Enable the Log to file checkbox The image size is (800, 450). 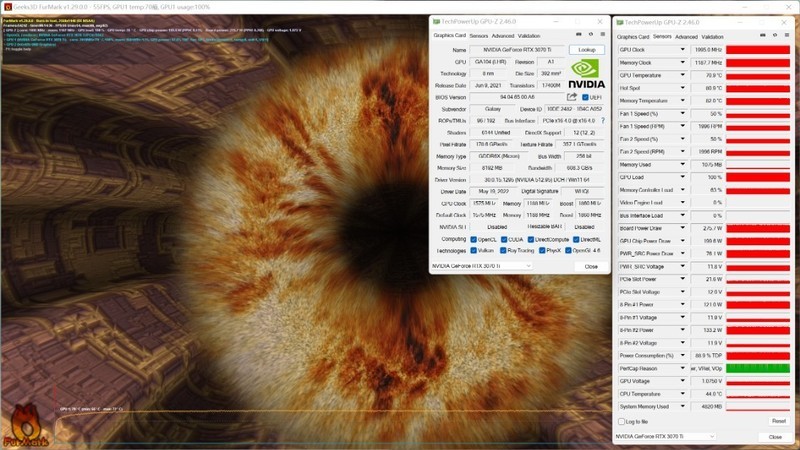(x=622, y=422)
